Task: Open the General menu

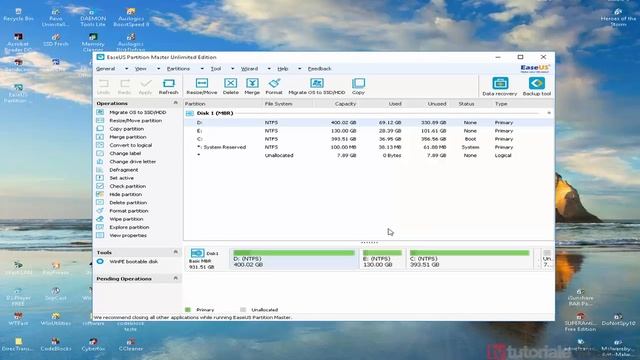Action: 106,69
